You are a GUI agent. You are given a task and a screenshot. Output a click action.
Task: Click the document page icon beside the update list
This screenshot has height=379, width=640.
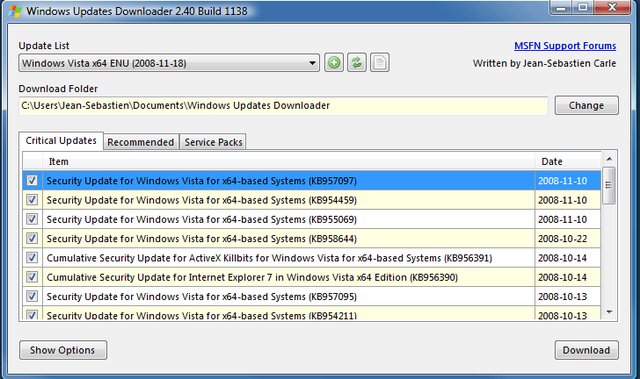380,63
